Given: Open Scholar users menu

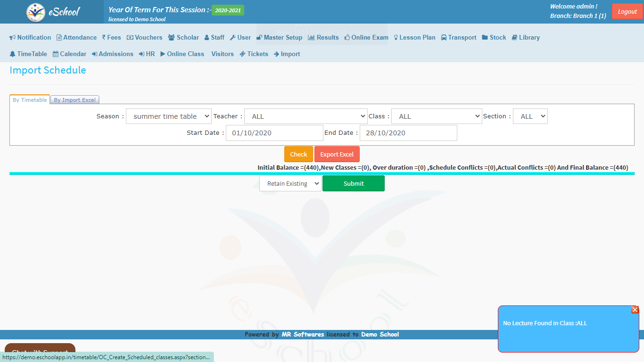Looking at the screenshot, I should tap(183, 38).
